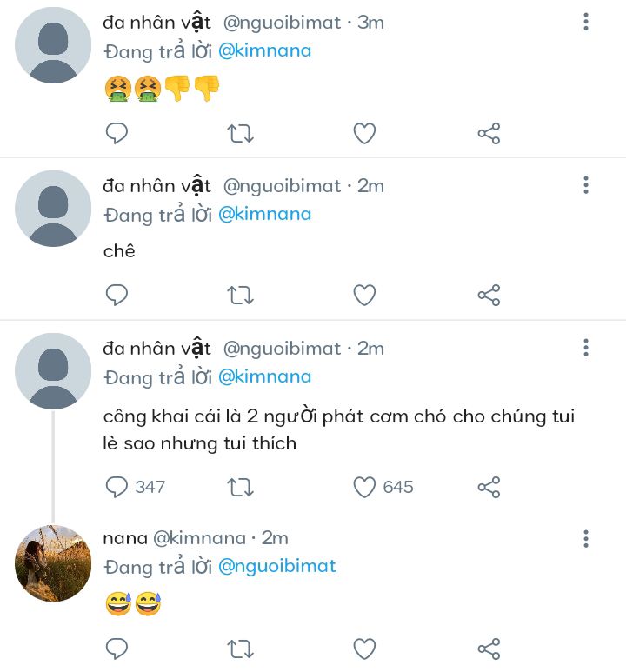The image size is (626, 672).
Task: Like the tweet saying "chê"
Action: coord(364,296)
